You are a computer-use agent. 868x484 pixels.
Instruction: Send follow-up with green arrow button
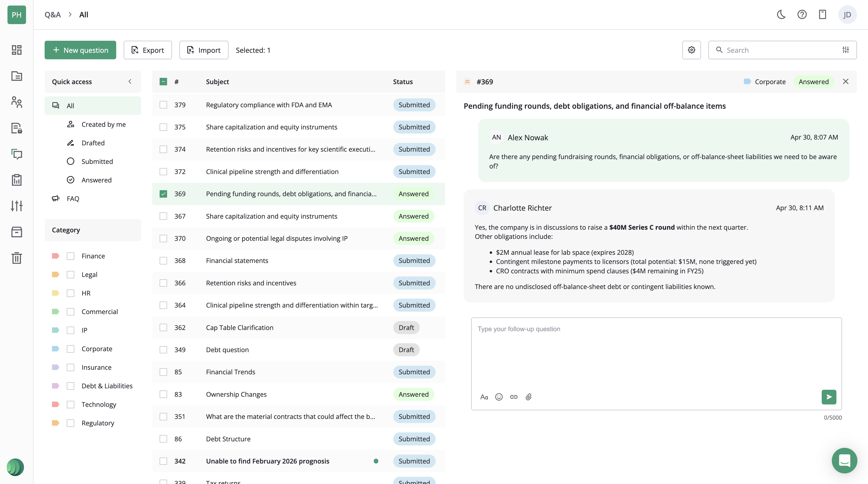pos(828,397)
